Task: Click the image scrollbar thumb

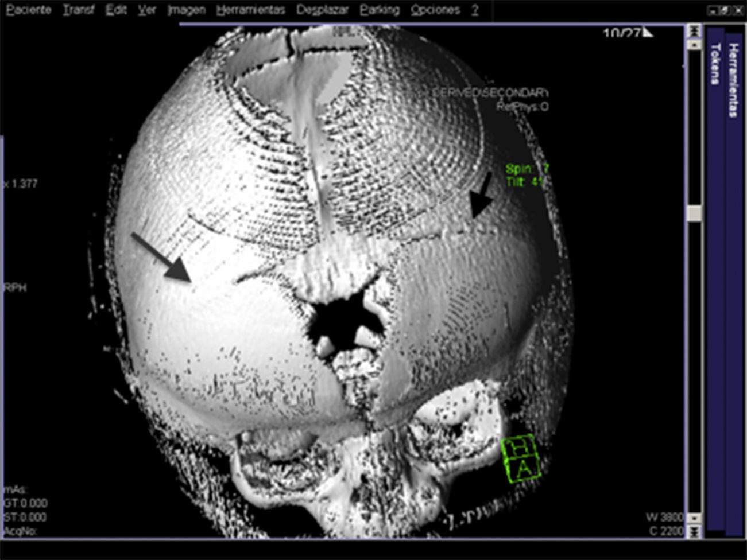Action: (x=694, y=213)
